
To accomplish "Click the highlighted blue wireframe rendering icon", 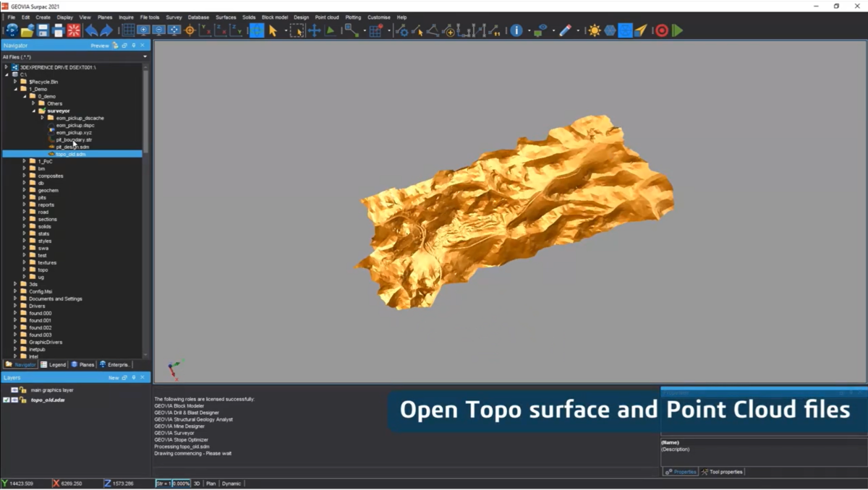I will pos(625,30).
